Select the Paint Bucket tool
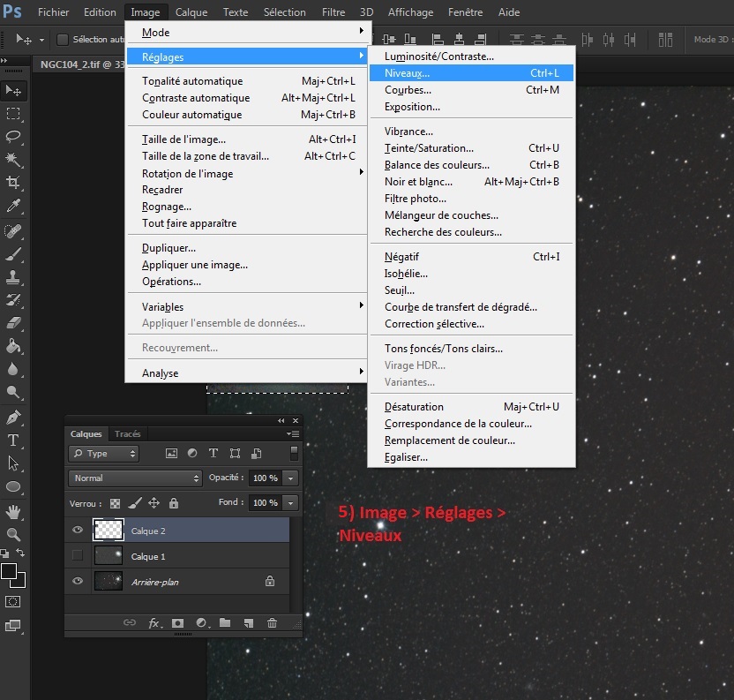The width and height of the screenshot is (734, 700). [13, 346]
